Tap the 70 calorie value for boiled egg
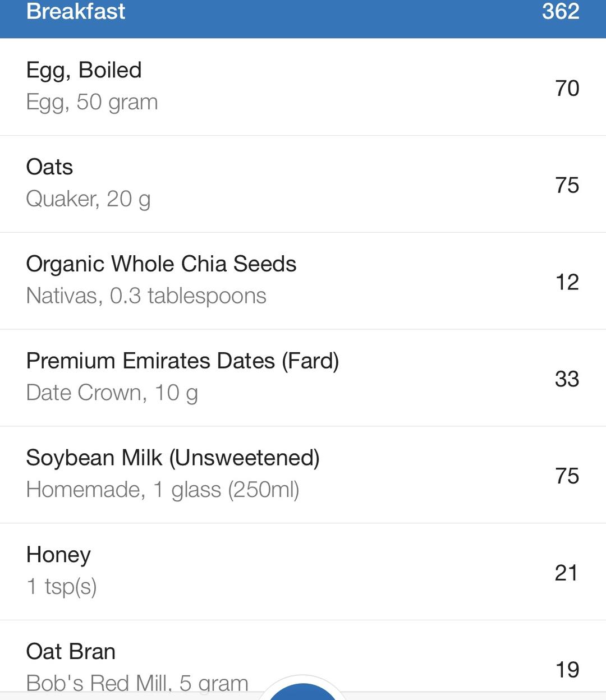Screen dimensions: 606x700 [567, 88]
